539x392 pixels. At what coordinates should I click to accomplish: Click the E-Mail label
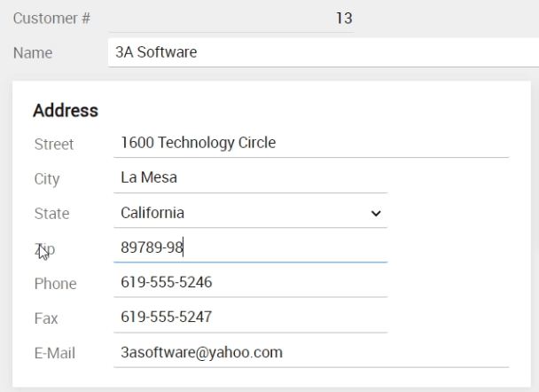click(x=54, y=353)
